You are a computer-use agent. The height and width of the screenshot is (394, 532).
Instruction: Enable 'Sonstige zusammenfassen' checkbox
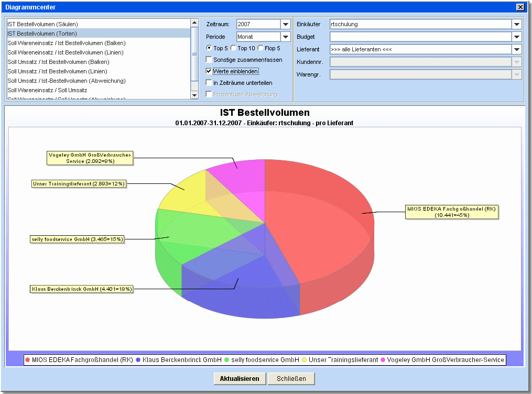pos(209,60)
